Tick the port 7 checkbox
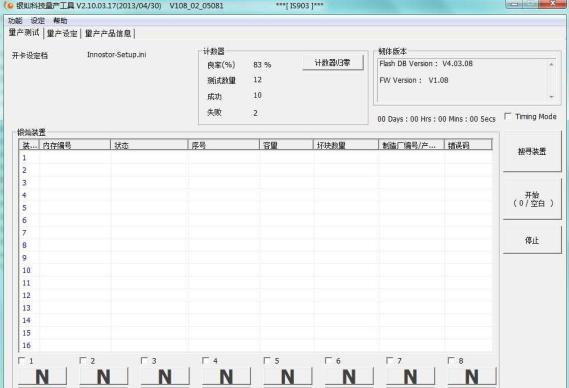Image resolution: width=569 pixels, height=388 pixels. (389, 360)
